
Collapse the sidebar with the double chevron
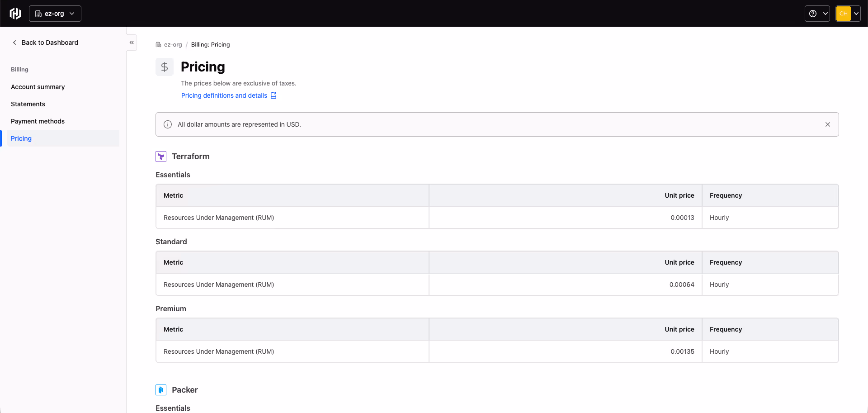point(132,42)
